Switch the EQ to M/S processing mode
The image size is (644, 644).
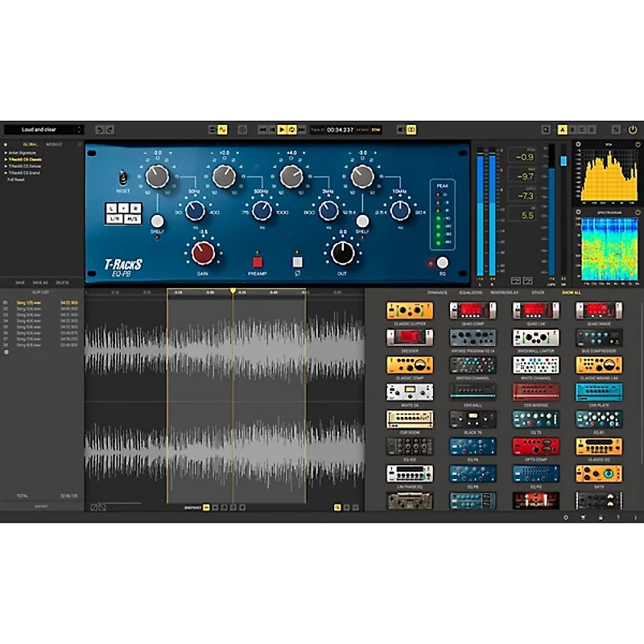click(x=133, y=219)
